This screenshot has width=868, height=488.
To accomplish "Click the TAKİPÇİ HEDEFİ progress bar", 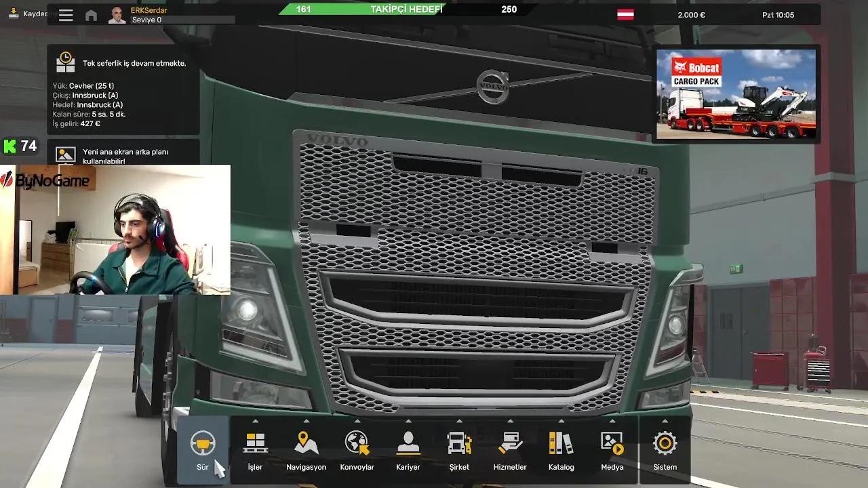I will 407,9.
